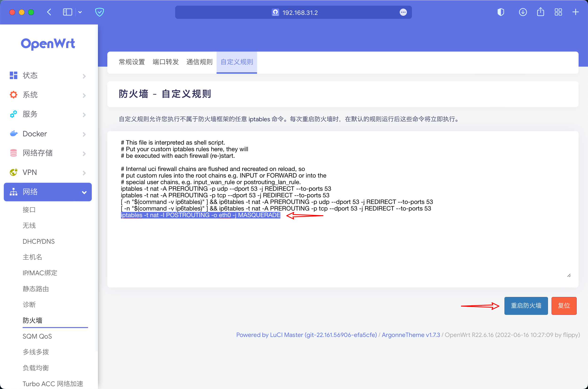The height and width of the screenshot is (389, 588).
Task: Click the 状态 dashboard icon
Action: click(13, 75)
